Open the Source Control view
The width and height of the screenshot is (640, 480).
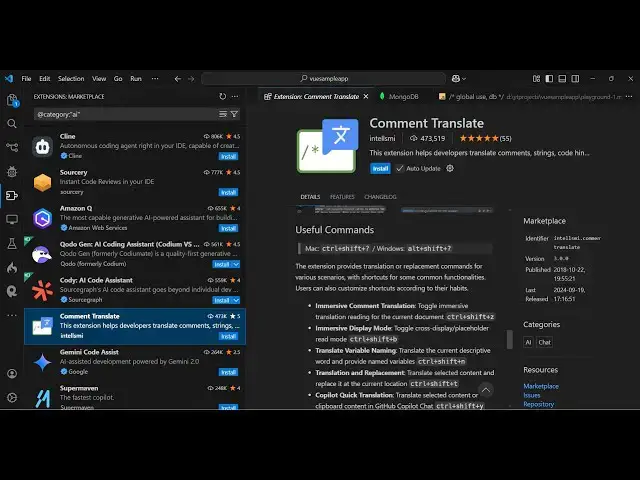click(12, 147)
